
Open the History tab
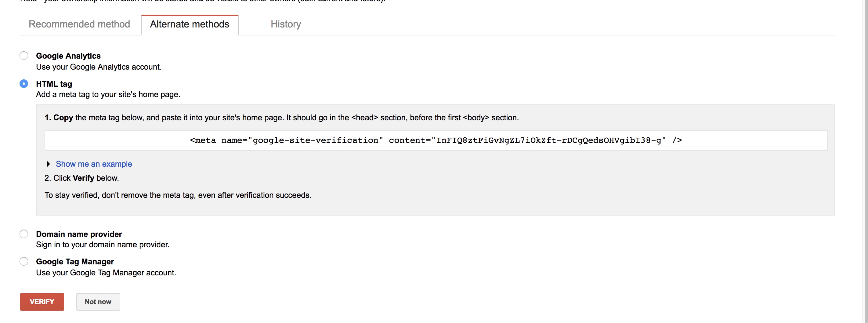tap(285, 24)
